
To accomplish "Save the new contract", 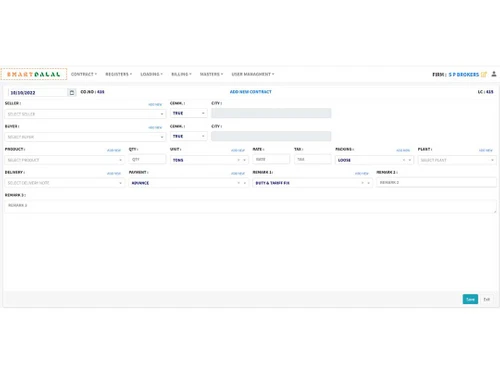I will point(470,299).
